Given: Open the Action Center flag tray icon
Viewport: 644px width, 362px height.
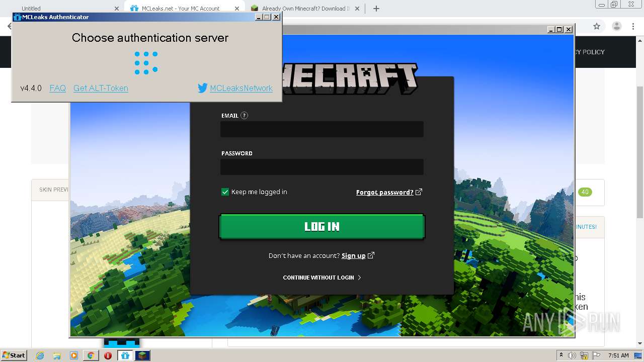Looking at the screenshot, I should [x=597, y=355].
